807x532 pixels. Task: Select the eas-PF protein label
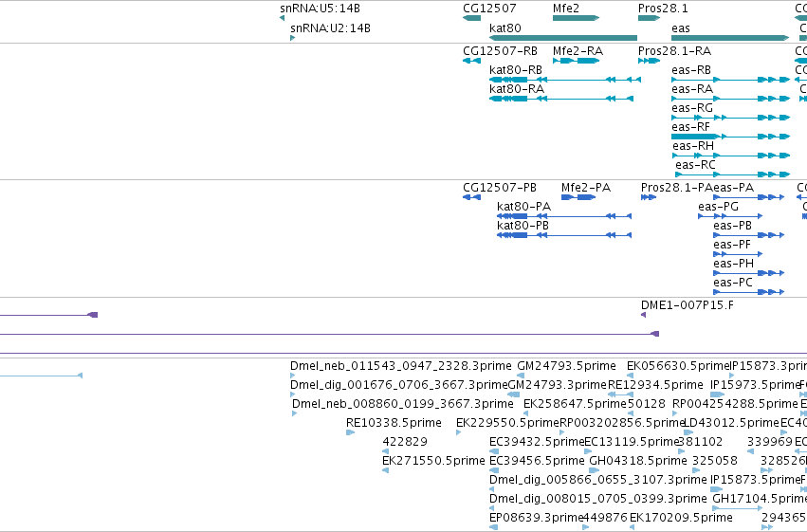point(732,245)
